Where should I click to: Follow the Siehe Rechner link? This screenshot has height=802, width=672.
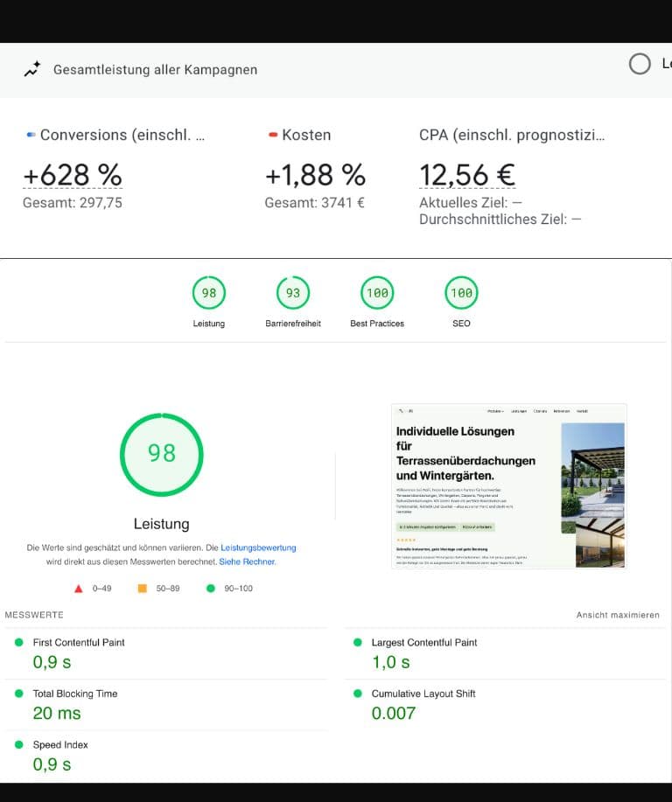(247, 561)
